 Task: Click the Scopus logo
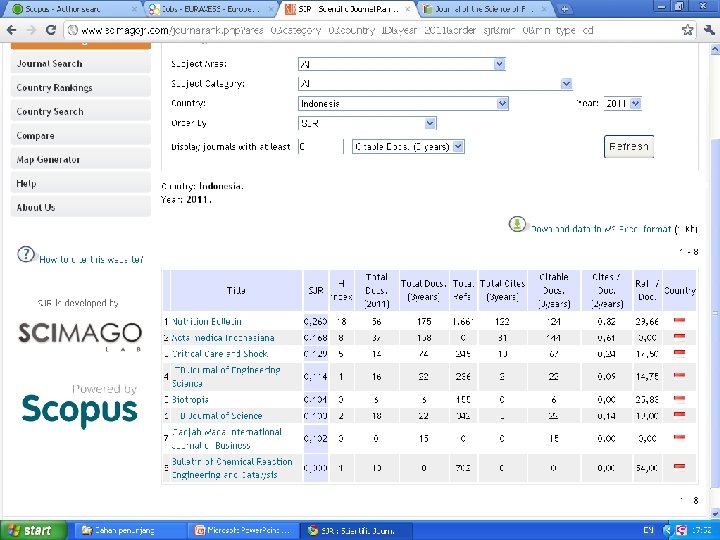click(80, 410)
